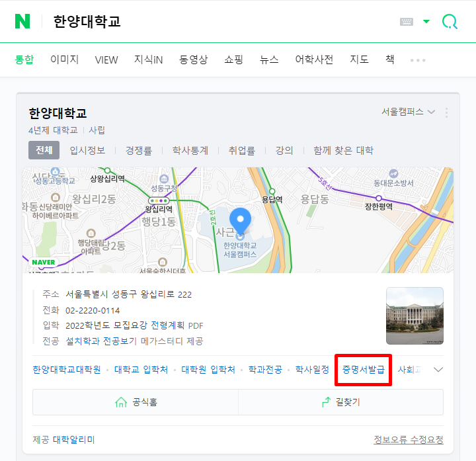Expand the search history dropdown arrow
Viewport: 476px width, 461px height.
(x=426, y=21)
